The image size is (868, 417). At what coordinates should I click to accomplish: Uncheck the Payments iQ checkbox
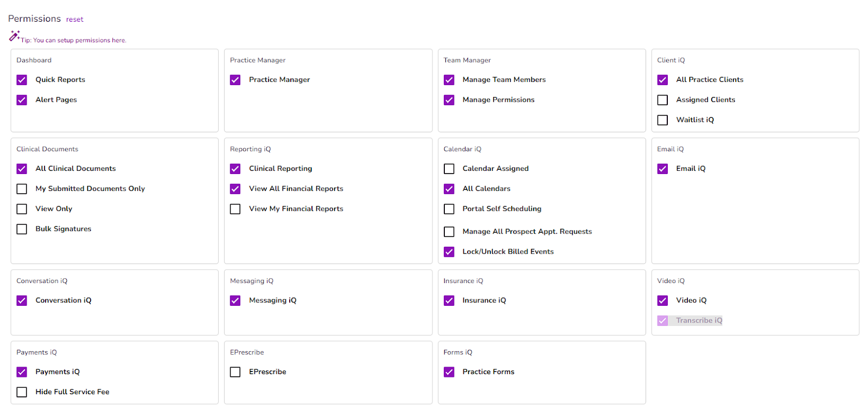22,372
